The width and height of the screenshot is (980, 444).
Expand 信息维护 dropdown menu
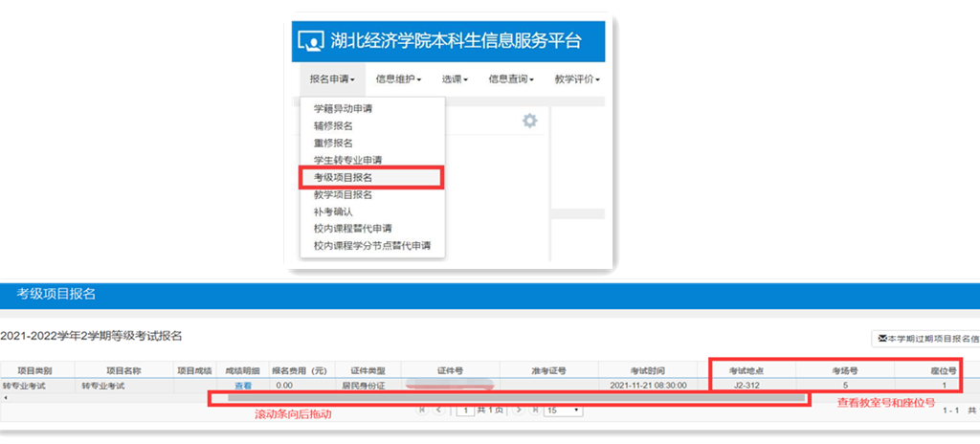(x=398, y=79)
